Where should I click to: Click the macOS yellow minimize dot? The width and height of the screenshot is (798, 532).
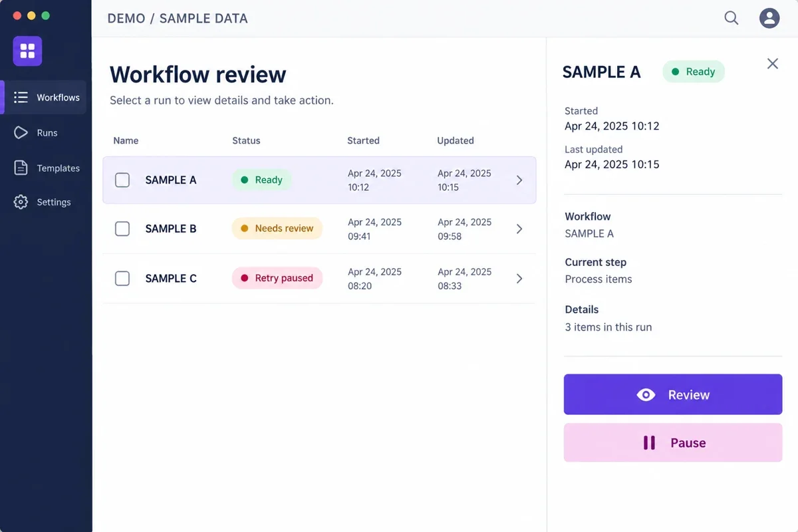point(31,15)
